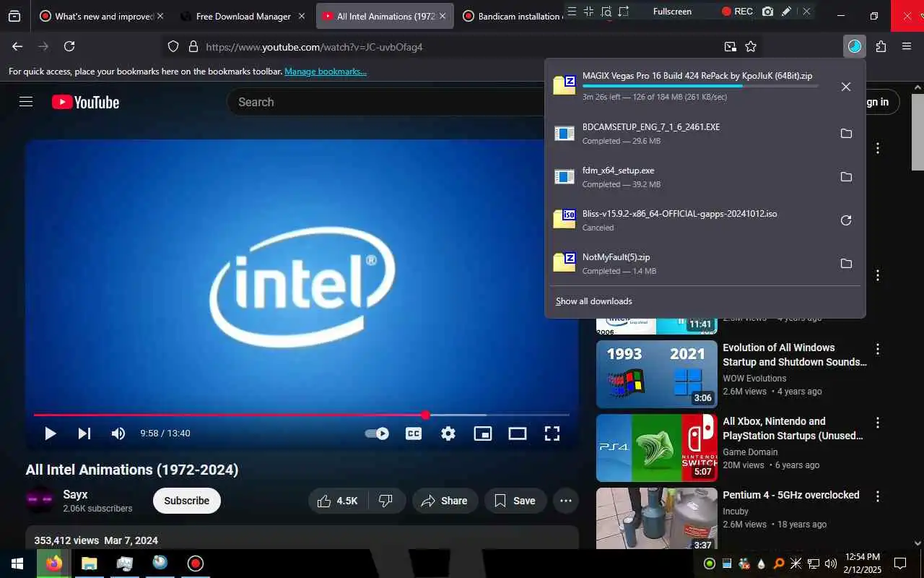Enable miniplayer mode
The width and height of the screenshot is (924, 578).
[483, 433]
